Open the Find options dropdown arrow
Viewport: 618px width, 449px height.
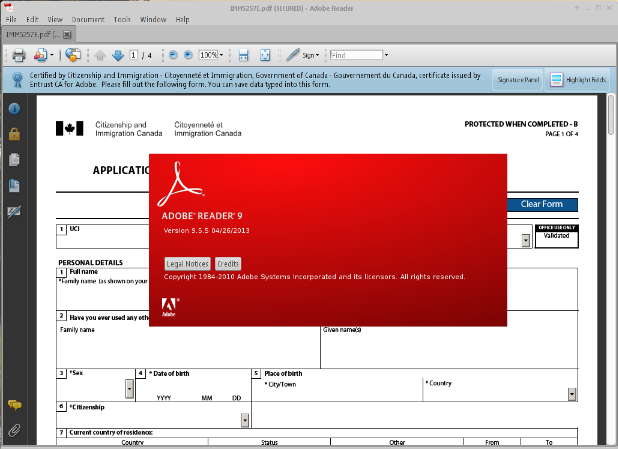click(386, 55)
